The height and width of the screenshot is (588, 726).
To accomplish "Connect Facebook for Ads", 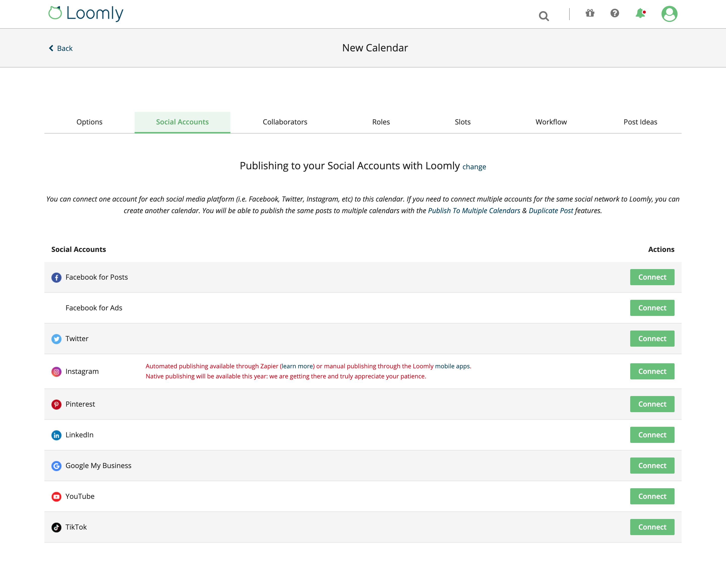I will 652,308.
